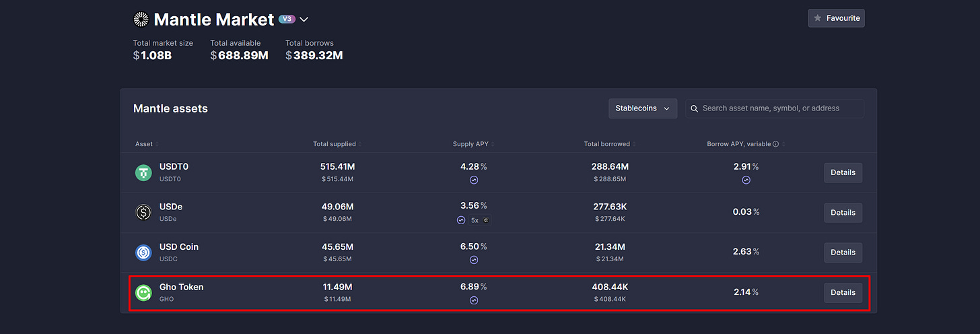Click the 408.44K total borrowed value

[x=610, y=287]
